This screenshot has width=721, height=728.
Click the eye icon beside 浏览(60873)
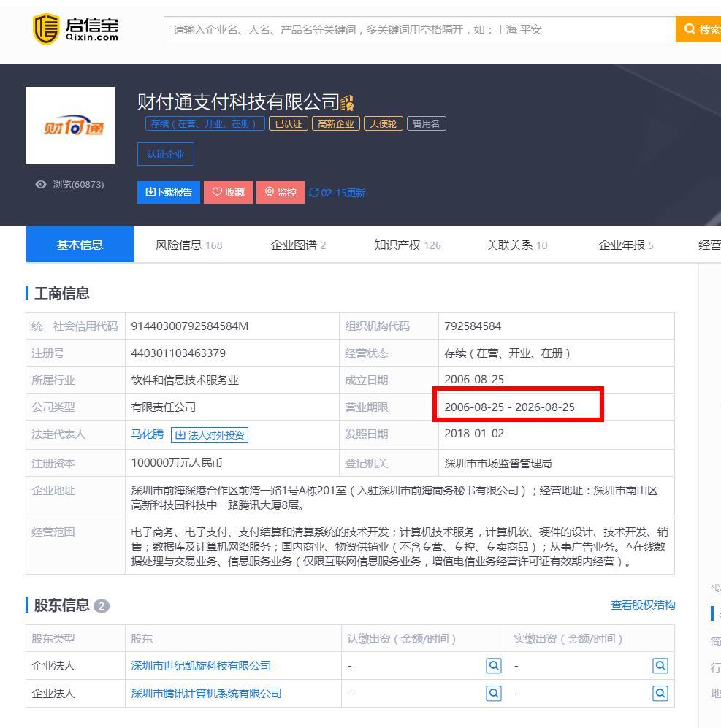coord(41,184)
